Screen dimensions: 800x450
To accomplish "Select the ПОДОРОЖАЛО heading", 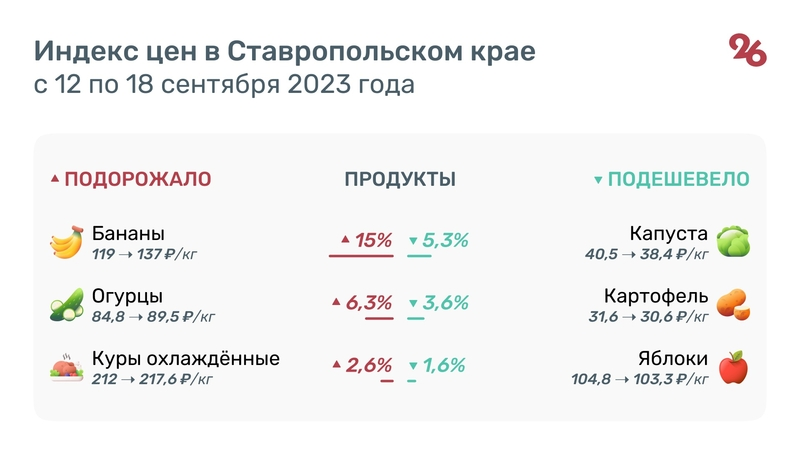I will (137, 180).
